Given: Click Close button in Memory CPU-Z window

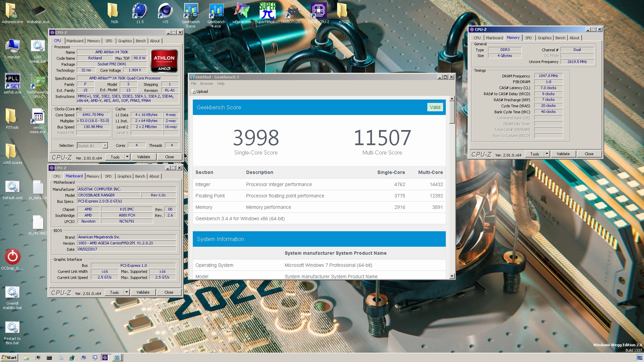Looking at the screenshot, I should (x=589, y=154).
